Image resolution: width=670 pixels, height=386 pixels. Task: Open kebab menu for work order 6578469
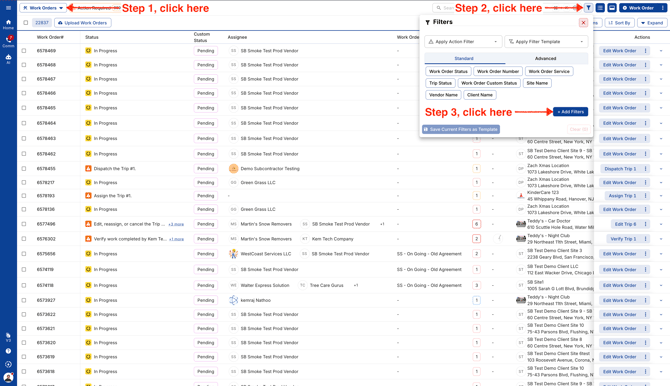click(645, 50)
